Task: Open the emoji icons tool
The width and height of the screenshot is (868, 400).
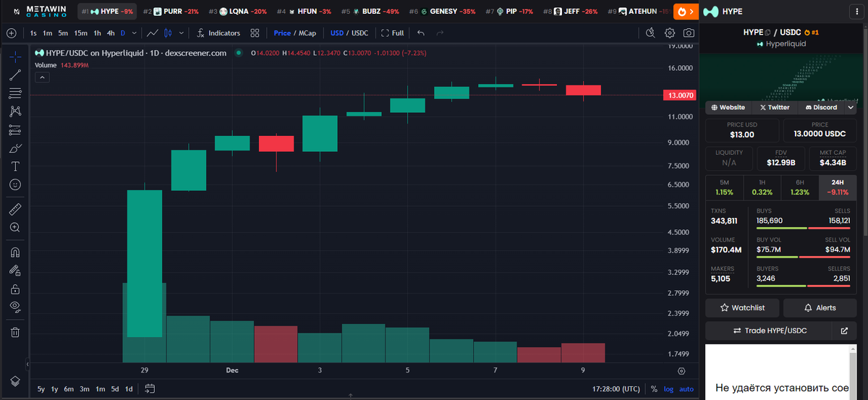Action: 15,185
